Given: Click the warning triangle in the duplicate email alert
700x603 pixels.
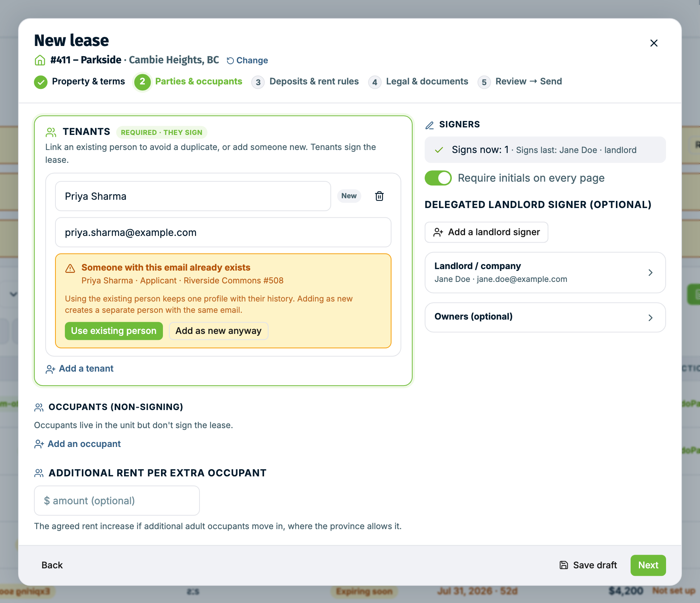Looking at the screenshot, I should (x=70, y=268).
